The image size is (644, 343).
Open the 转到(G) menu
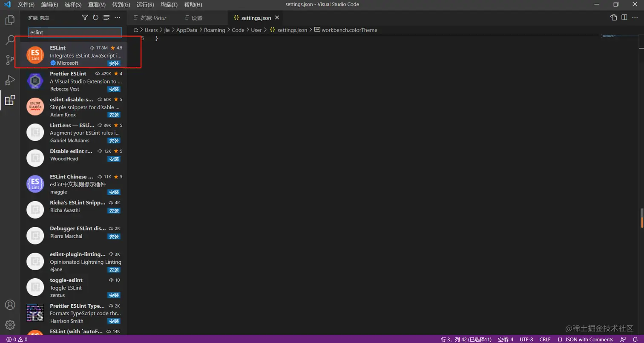(x=121, y=5)
